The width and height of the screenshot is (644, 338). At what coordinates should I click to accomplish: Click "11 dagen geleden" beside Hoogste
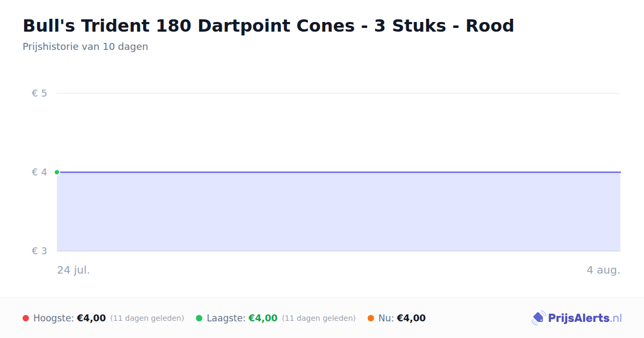pyautogui.click(x=147, y=318)
